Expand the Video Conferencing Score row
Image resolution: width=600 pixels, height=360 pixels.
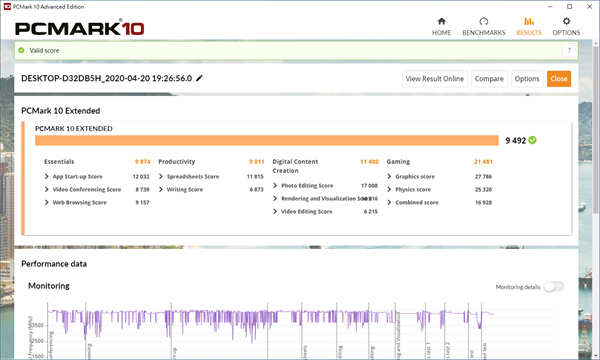[47, 189]
